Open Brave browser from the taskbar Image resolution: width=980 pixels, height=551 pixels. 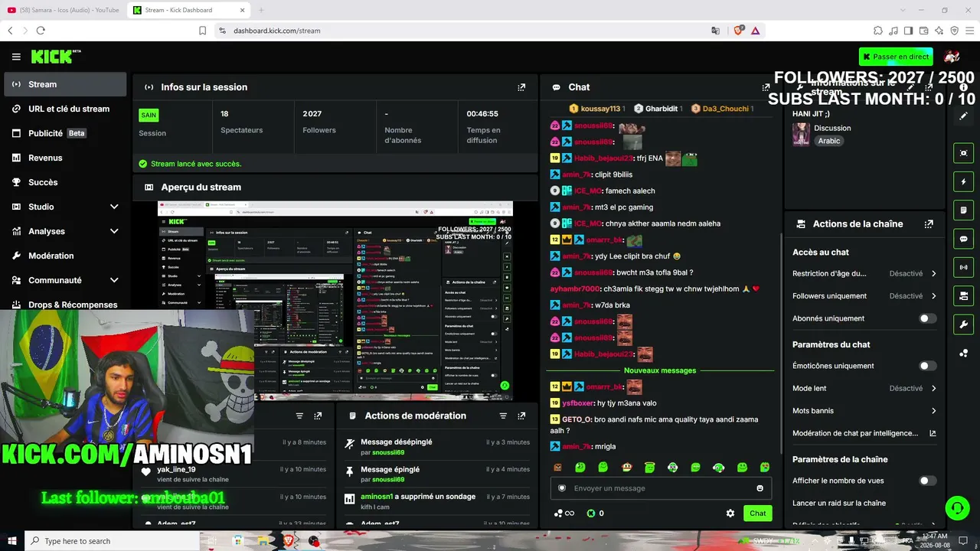pos(289,541)
